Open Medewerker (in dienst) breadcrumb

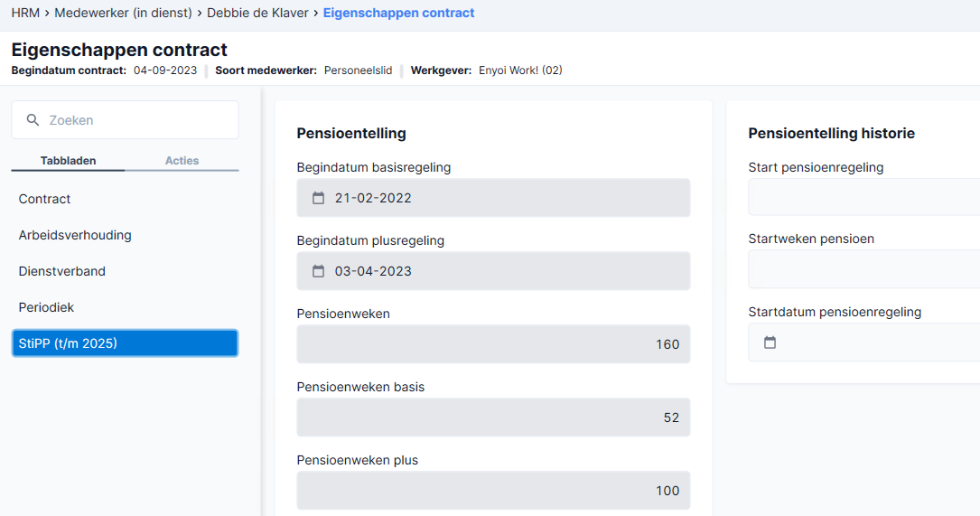point(123,14)
